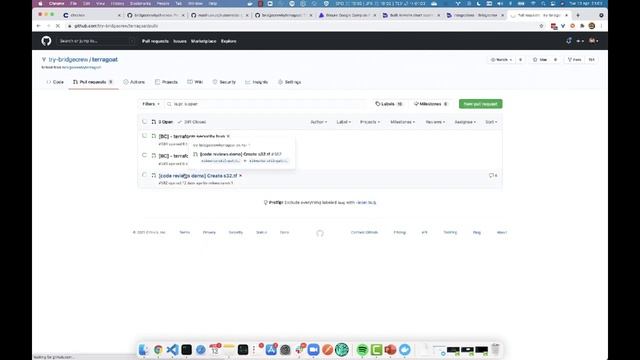
Task: Fork the terragoat repository
Action: (574, 60)
